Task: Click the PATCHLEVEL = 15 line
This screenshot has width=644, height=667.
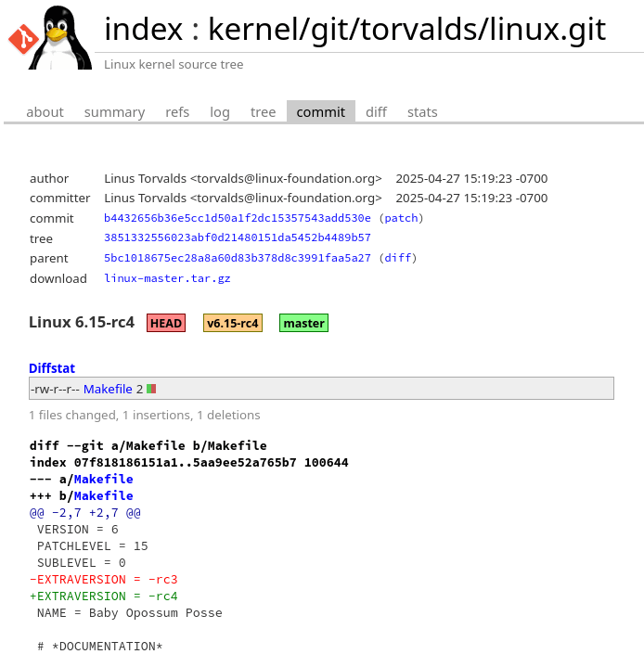Action: (93, 545)
